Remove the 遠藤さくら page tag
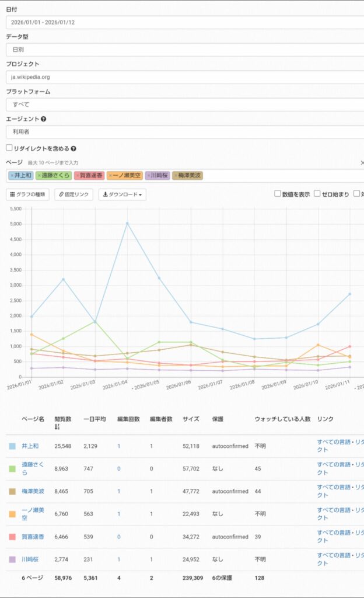 pyautogui.click(x=39, y=175)
